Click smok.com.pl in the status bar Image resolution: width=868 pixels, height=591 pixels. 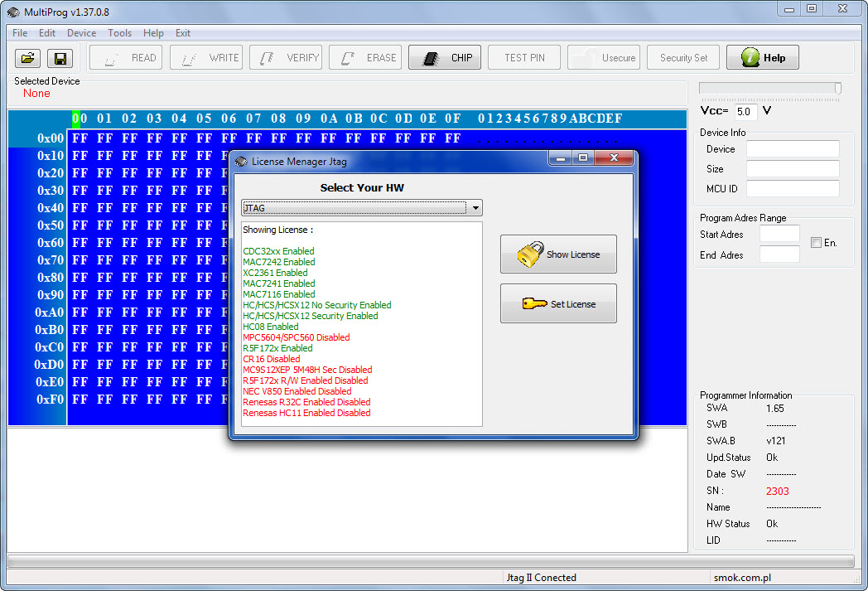pyautogui.click(x=742, y=578)
